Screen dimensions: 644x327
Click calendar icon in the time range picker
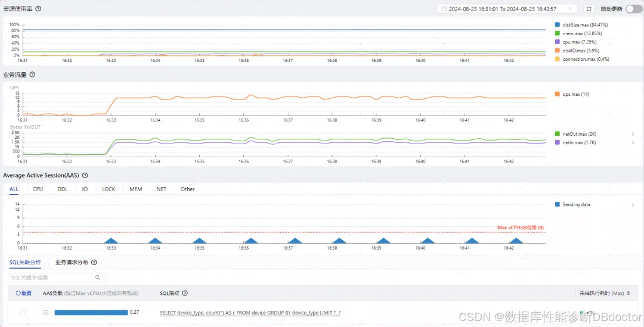coord(444,9)
